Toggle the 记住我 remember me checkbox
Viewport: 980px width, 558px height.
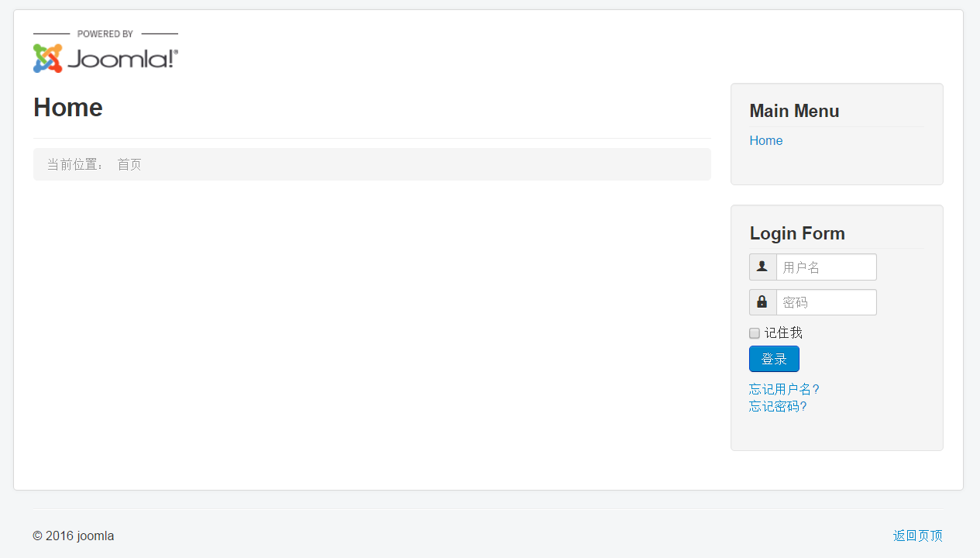(755, 333)
